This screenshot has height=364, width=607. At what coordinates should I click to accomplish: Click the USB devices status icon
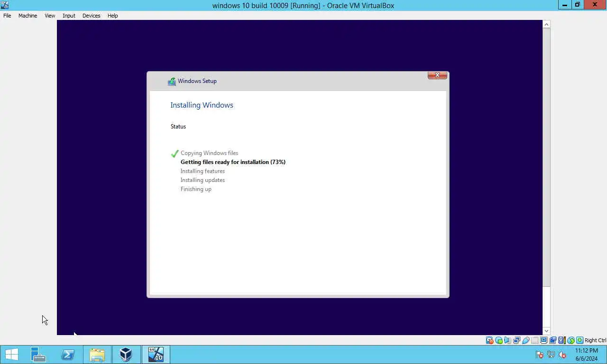(x=526, y=340)
